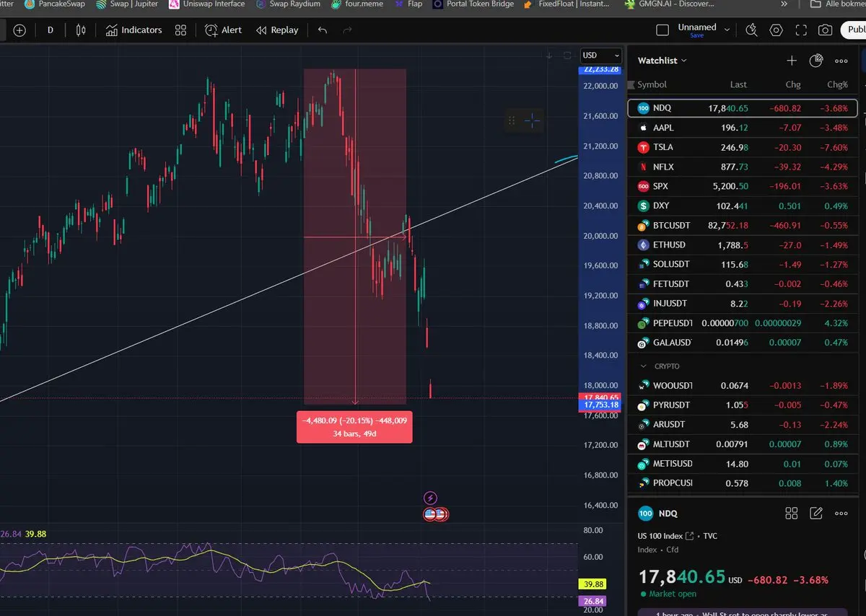Viewport: 866px width, 616px height.
Task: Sort watchlist by Chg% column
Action: click(837, 84)
